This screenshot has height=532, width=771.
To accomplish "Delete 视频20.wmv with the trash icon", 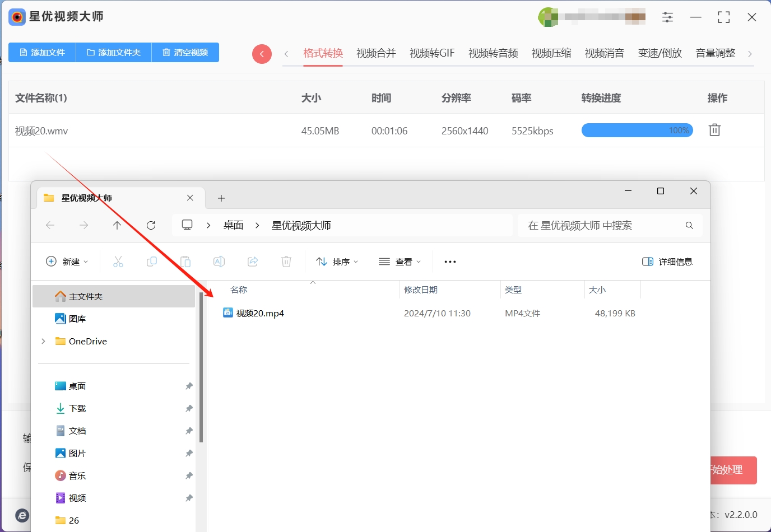I will tap(714, 130).
